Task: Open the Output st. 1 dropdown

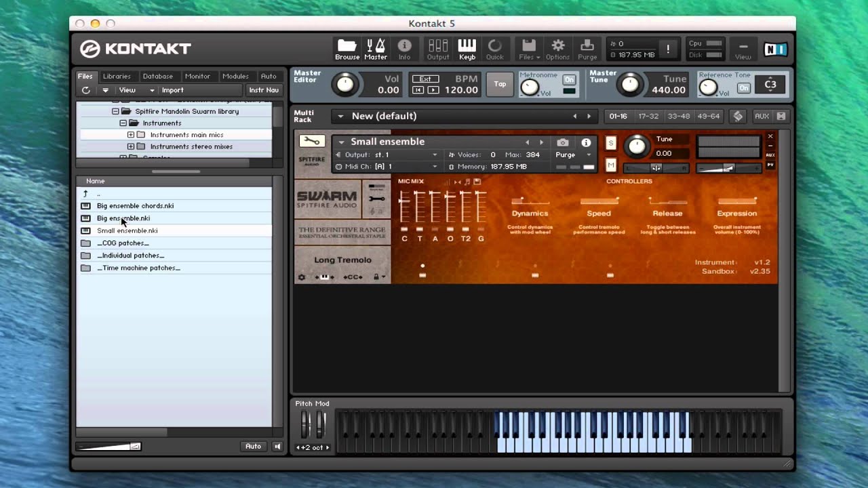Action: coord(387,155)
